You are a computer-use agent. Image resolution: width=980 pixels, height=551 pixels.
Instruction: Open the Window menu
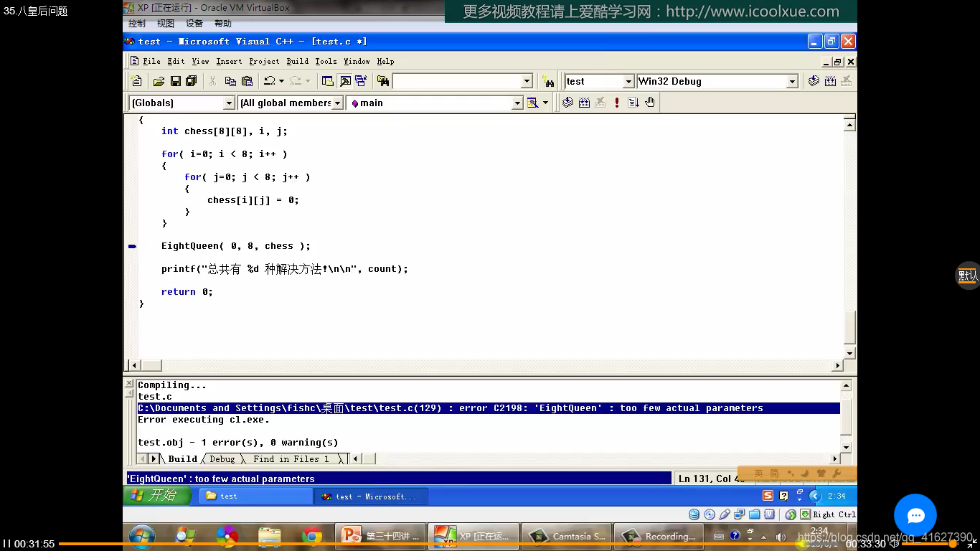357,62
